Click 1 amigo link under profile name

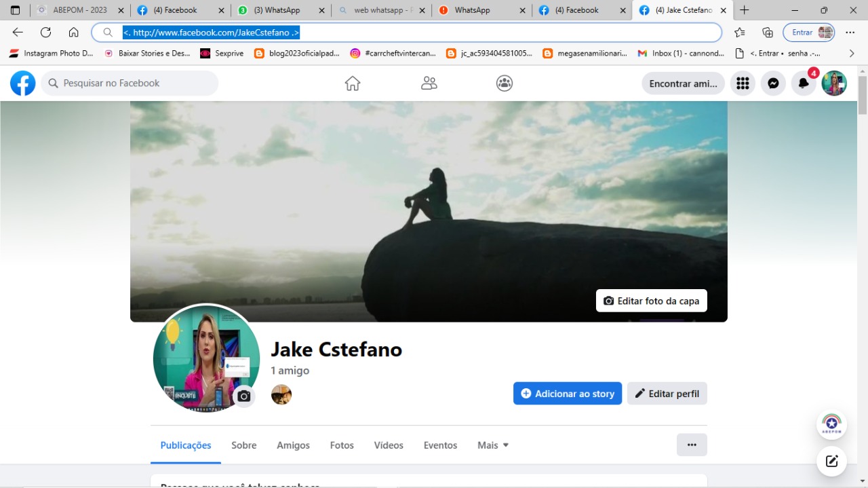coord(290,371)
